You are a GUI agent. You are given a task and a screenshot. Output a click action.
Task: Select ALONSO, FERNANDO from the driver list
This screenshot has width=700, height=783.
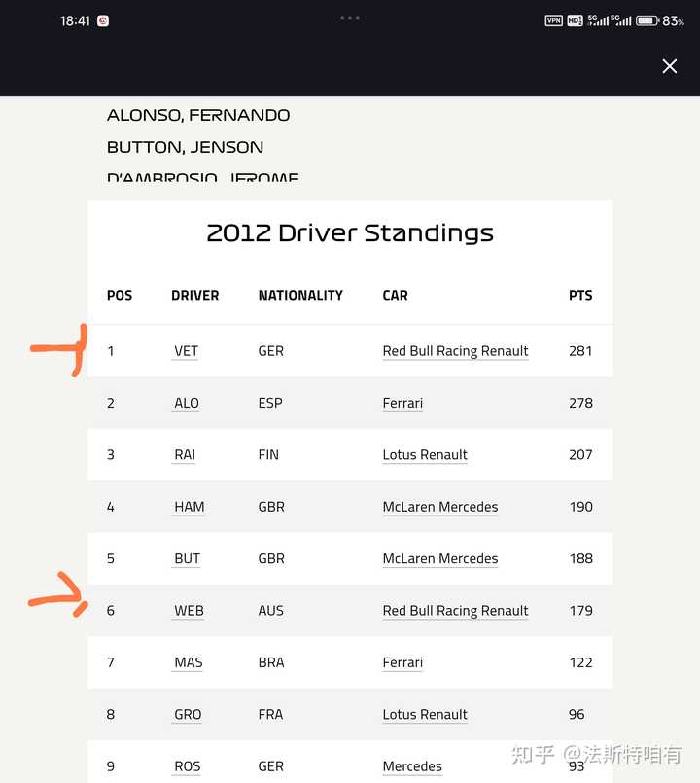[198, 116]
